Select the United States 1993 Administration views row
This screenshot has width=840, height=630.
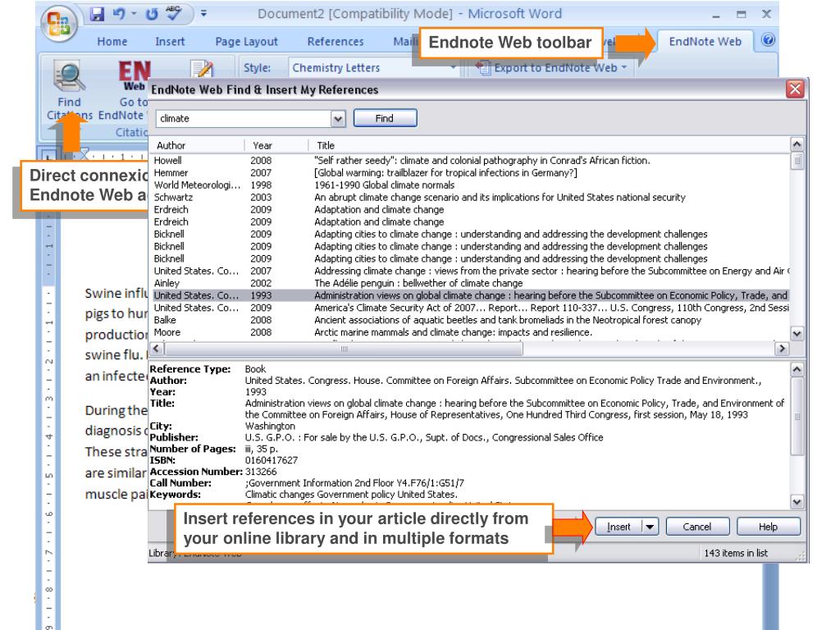(x=470, y=295)
